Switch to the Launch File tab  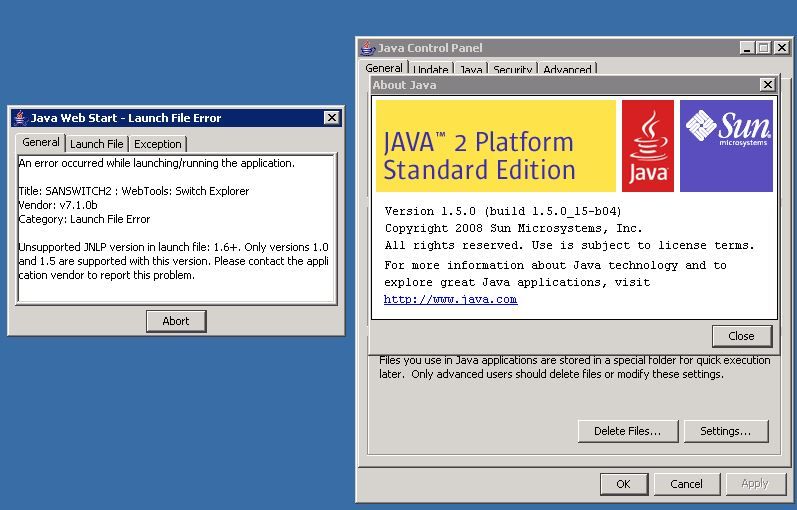(x=97, y=144)
